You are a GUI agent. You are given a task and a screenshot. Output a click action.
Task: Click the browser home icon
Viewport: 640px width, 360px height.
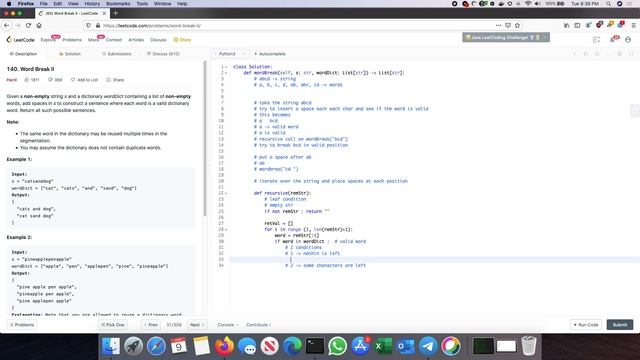point(39,25)
